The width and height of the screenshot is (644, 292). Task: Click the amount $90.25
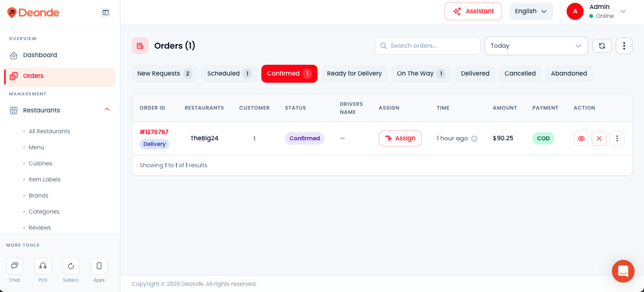point(503,138)
